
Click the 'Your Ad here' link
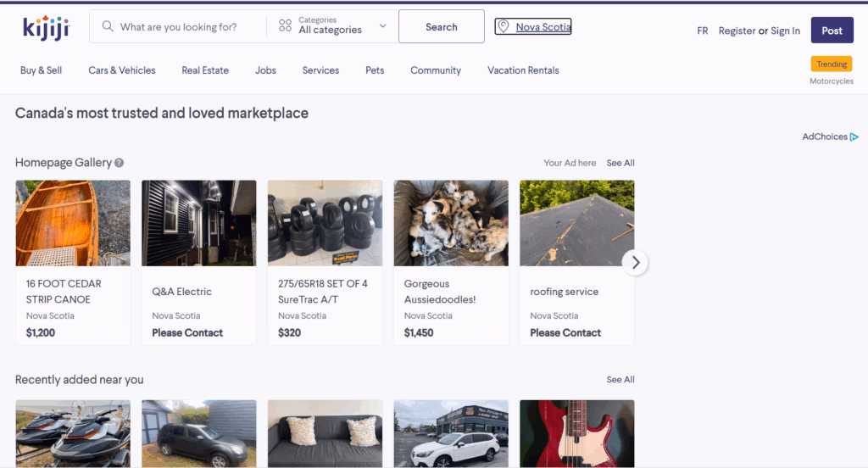(570, 163)
